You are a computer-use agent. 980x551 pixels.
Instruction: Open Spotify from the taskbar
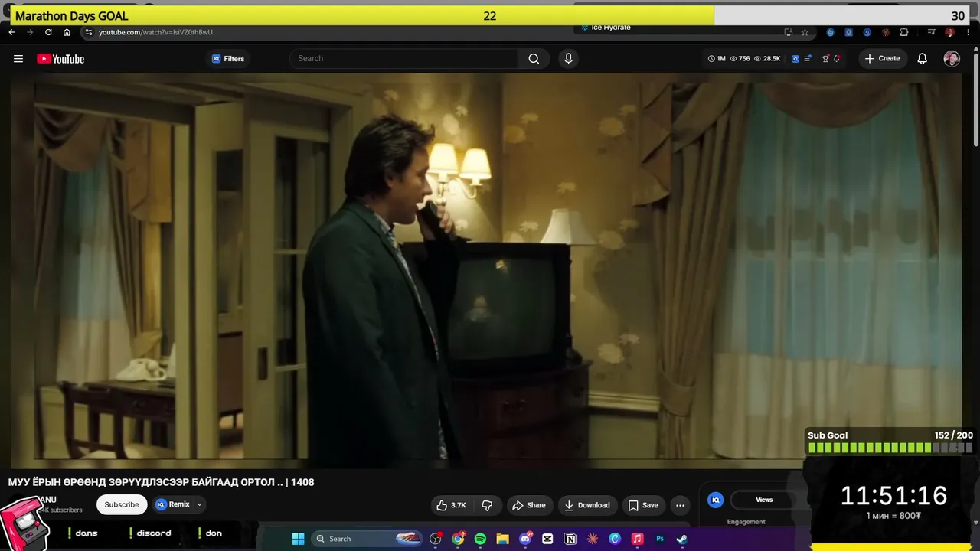480,539
